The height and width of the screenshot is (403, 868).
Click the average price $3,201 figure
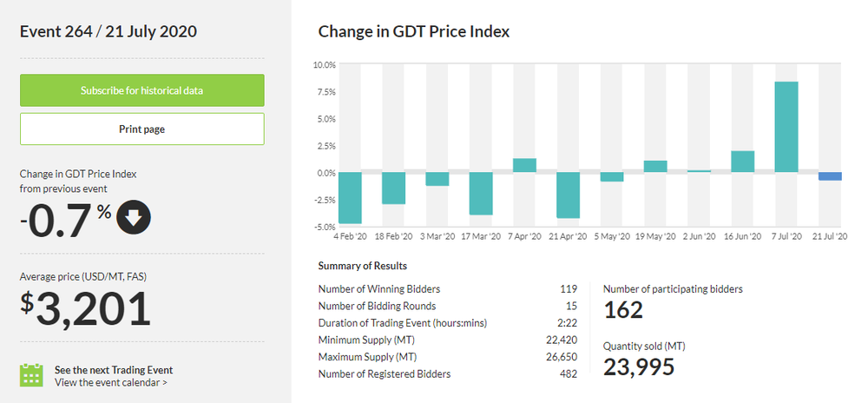click(x=85, y=308)
